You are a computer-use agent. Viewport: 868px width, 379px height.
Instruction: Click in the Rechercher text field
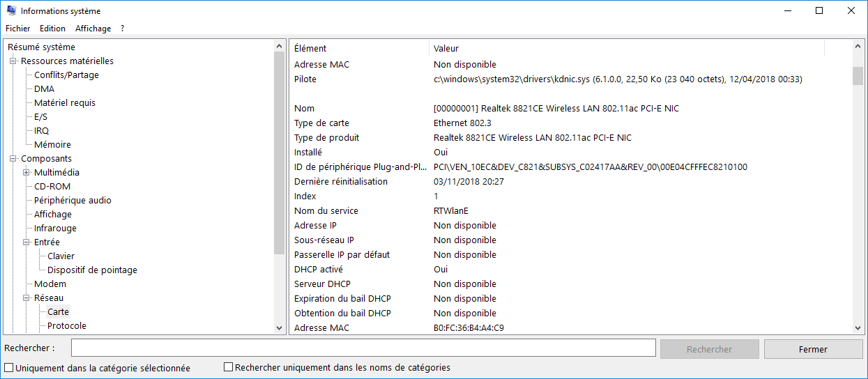click(x=363, y=348)
